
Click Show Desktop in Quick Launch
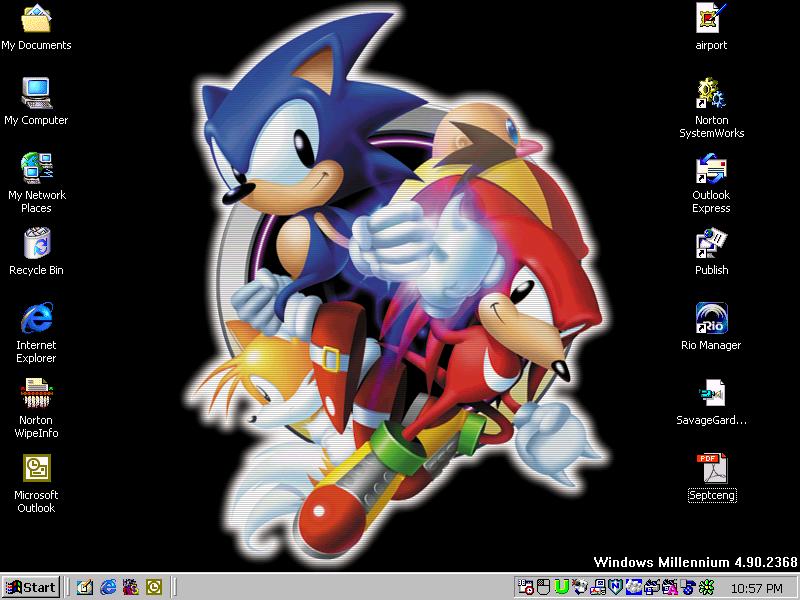coord(84,587)
